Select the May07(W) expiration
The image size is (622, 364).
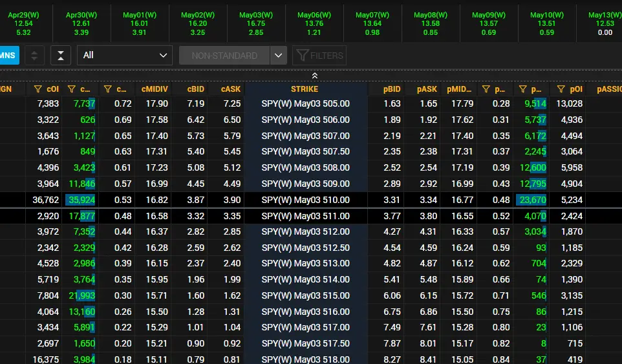(372, 23)
